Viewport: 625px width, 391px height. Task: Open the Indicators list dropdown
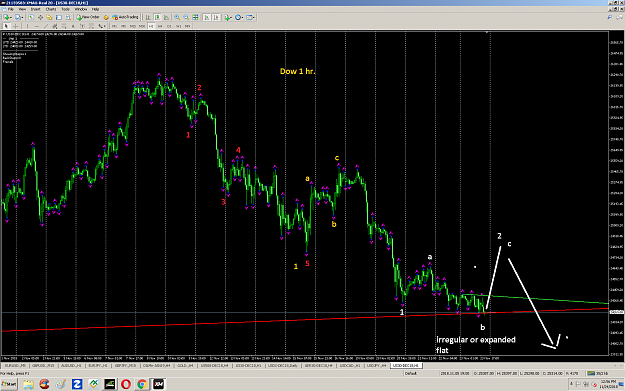coord(228,17)
